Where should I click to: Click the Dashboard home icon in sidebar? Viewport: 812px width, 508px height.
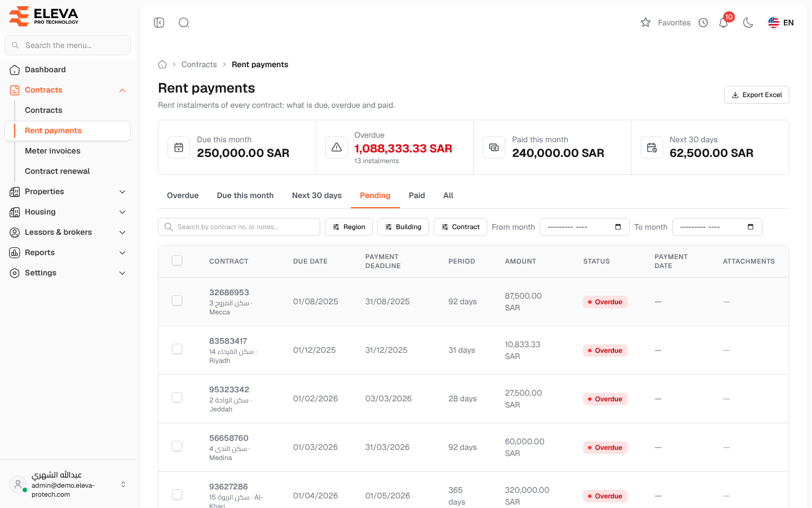coord(15,69)
